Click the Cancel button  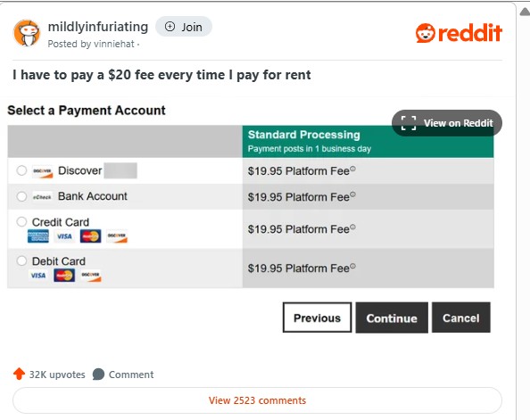pos(461,317)
